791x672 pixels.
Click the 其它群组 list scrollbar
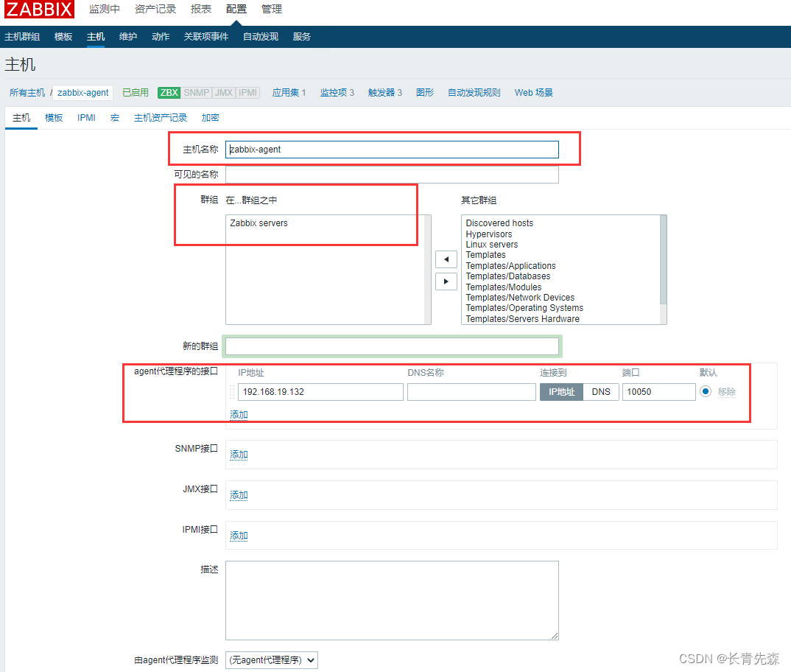(x=664, y=260)
